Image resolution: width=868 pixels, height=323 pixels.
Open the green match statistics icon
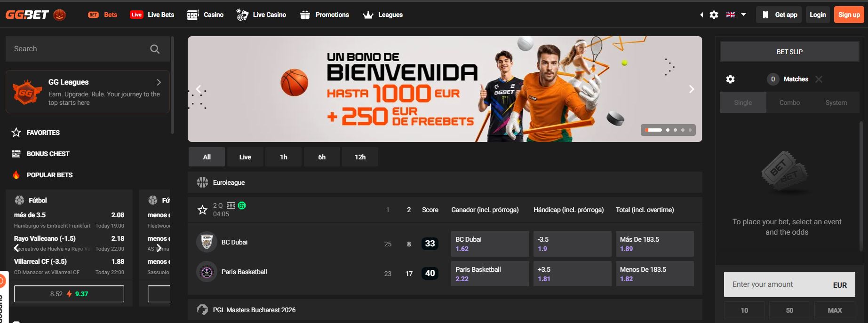coord(242,205)
